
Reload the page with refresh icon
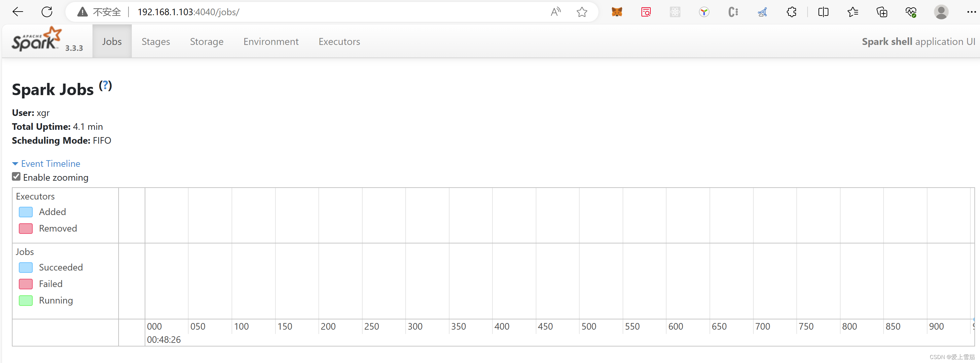(x=47, y=12)
